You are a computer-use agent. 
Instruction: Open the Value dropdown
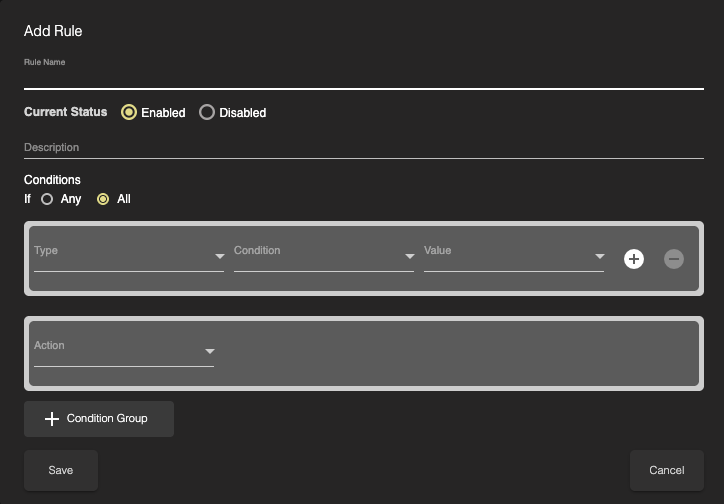coord(505,257)
